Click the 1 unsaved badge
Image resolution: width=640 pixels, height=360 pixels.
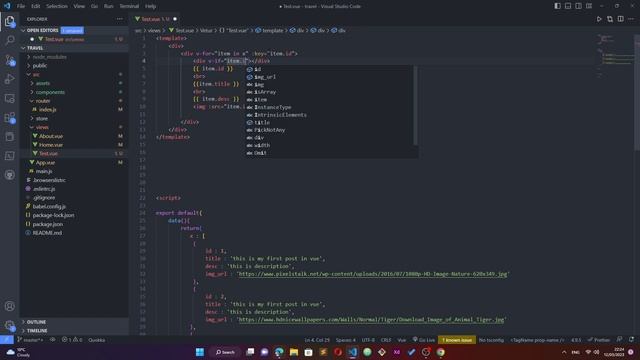pos(72,30)
